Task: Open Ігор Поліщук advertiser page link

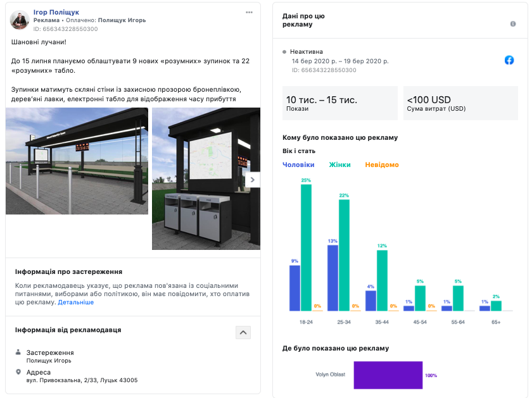Action: tap(56, 12)
